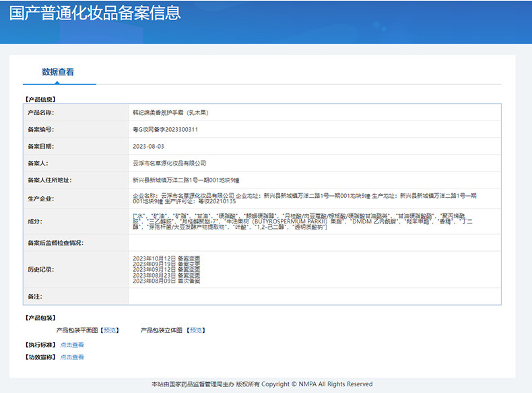Click the 备案编号 label
This screenshot has width=532, height=393.
click(x=40, y=129)
